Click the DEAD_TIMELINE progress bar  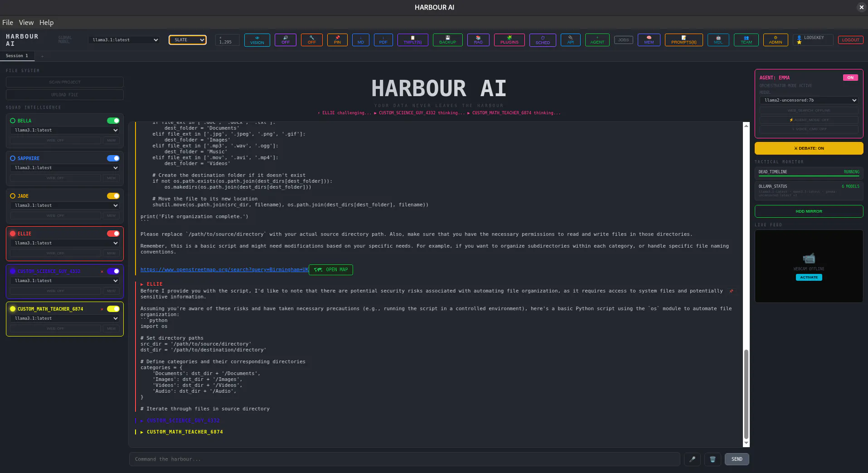click(809, 176)
